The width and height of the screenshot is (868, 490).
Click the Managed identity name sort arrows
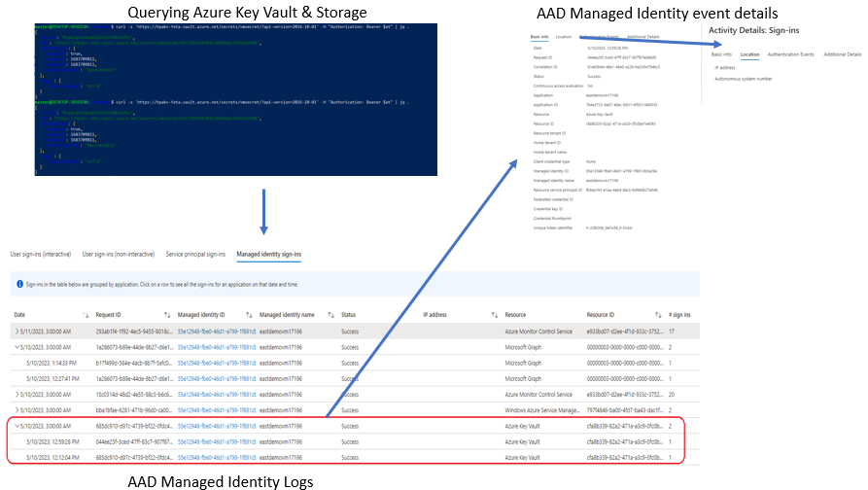pos(331,316)
